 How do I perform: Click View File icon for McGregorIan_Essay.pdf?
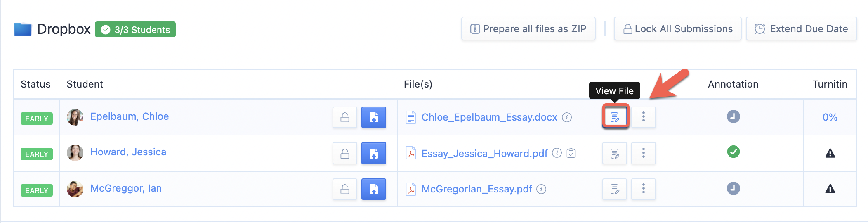(x=615, y=189)
